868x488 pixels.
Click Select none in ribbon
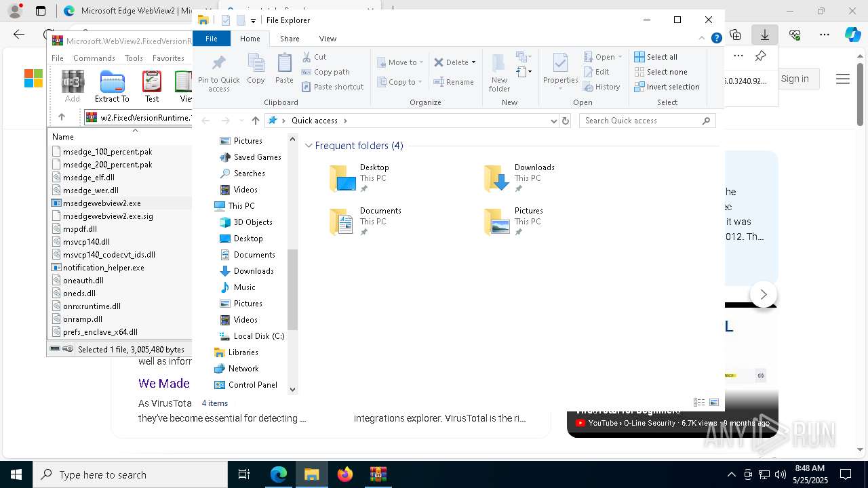[660, 72]
